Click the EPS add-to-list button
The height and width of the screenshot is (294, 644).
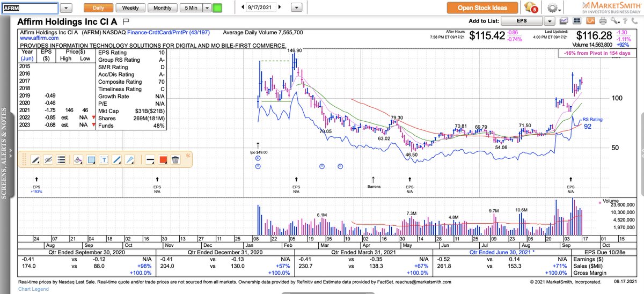521,21
